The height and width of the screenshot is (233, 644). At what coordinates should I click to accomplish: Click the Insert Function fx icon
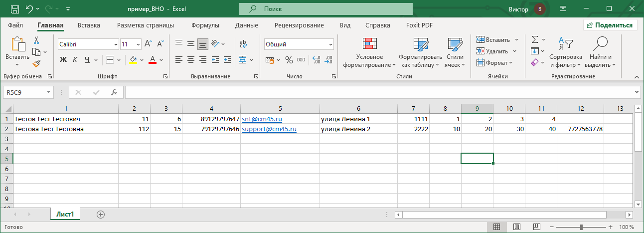click(x=114, y=92)
